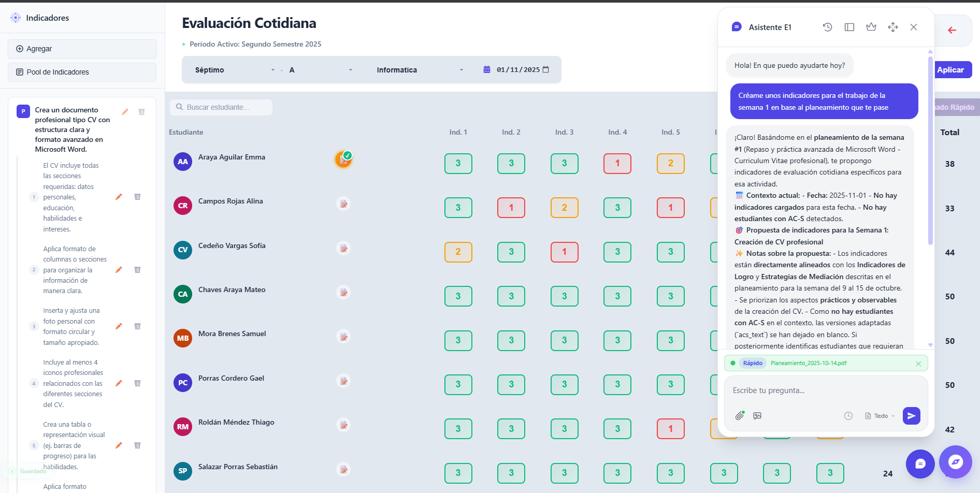Open the Texto mode dropdown in chat

pyautogui.click(x=880, y=416)
